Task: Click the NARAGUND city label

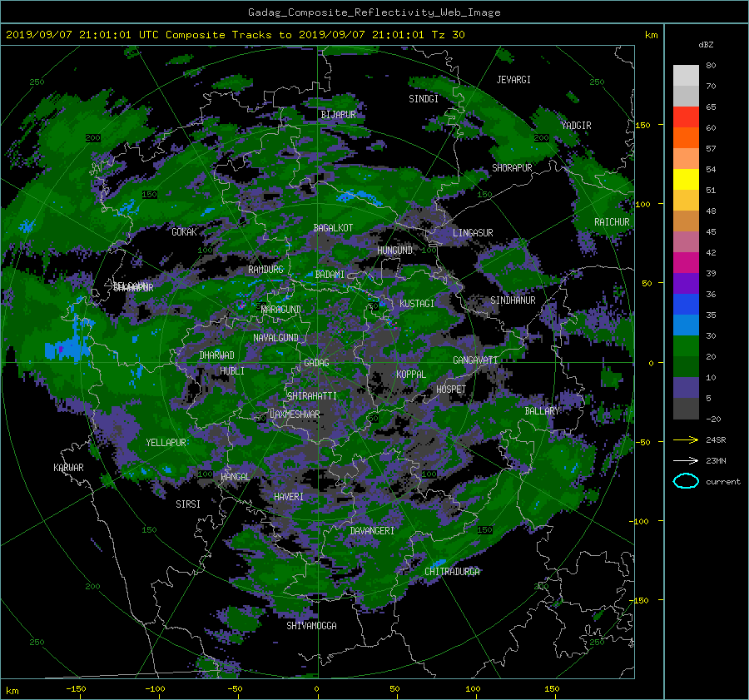Action: pos(281,310)
